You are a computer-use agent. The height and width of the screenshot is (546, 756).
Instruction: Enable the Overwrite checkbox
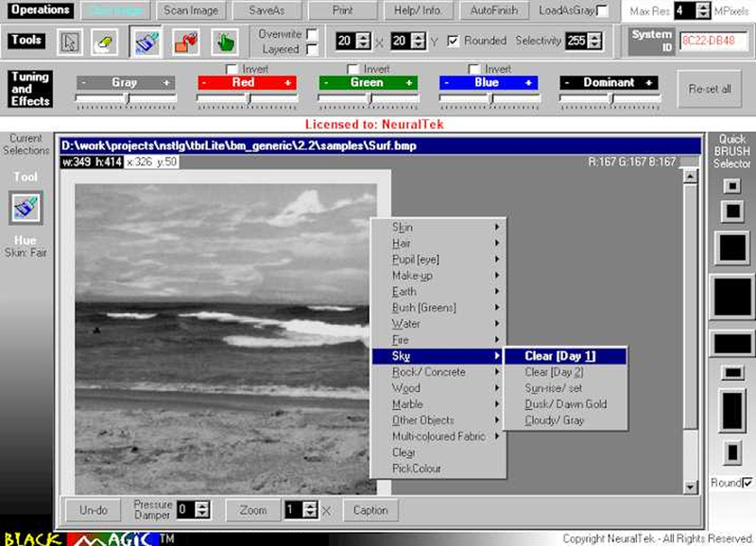coord(313,33)
